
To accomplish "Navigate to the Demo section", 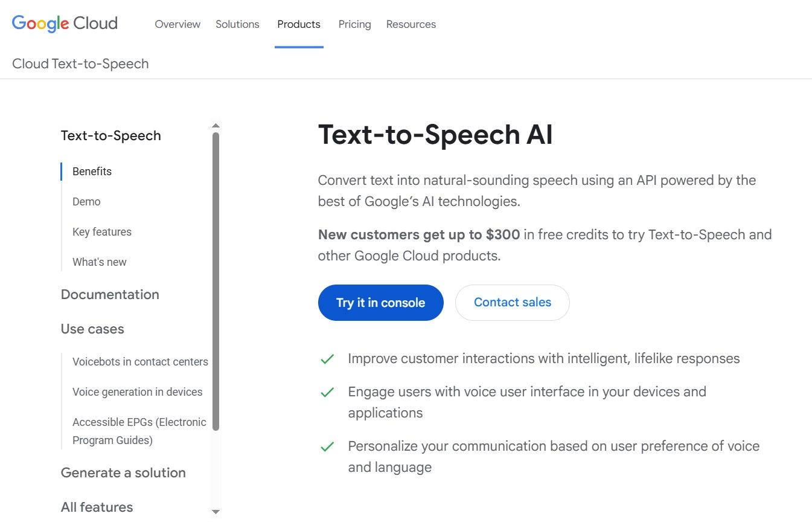I will [x=86, y=201].
